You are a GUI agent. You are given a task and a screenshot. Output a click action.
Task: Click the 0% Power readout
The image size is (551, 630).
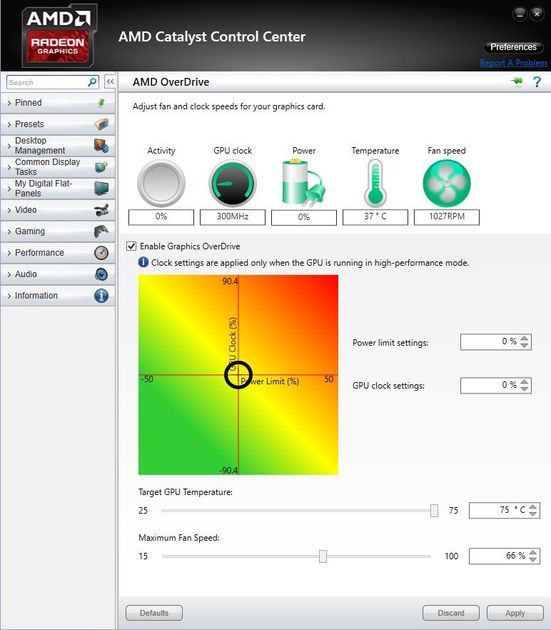pyautogui.click(x=304, y=217)
